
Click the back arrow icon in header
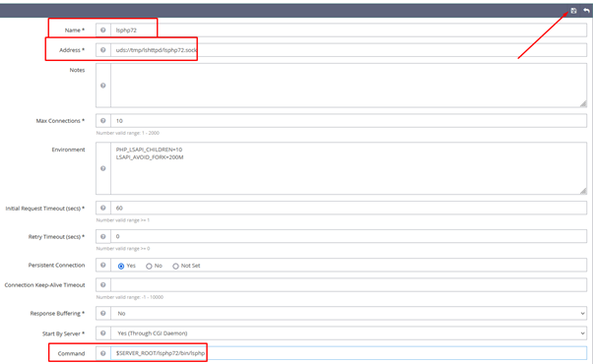click(x=586, y=11)
